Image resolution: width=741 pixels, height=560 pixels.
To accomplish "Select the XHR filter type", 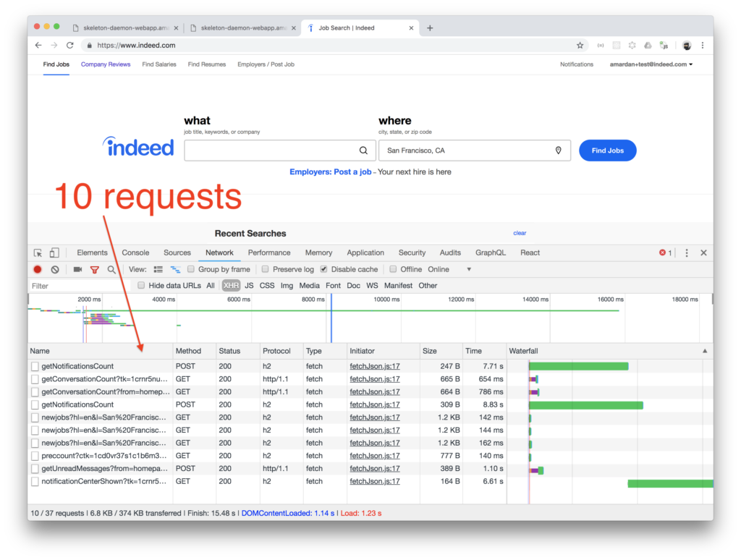I will coord(231,286).
